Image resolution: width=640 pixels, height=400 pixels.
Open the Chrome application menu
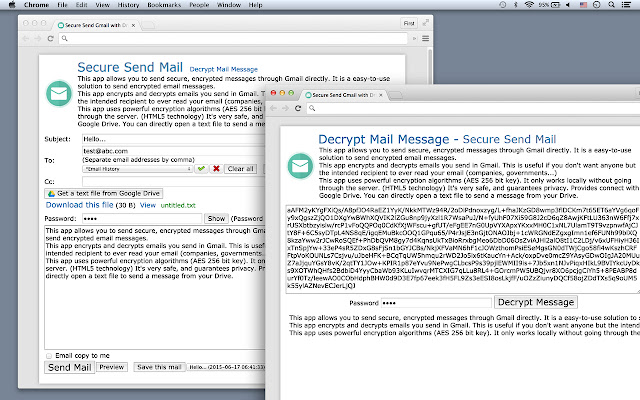(x=36, y=5)
